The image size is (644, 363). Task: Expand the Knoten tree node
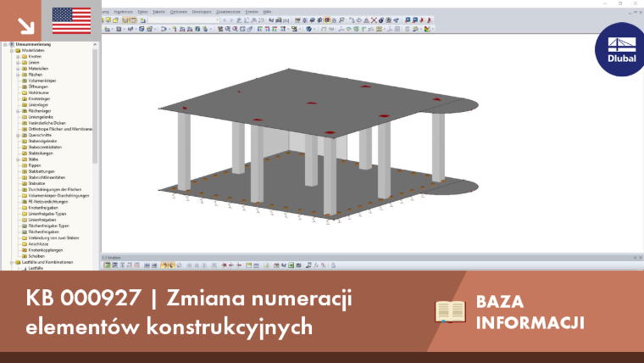(18, 56)
